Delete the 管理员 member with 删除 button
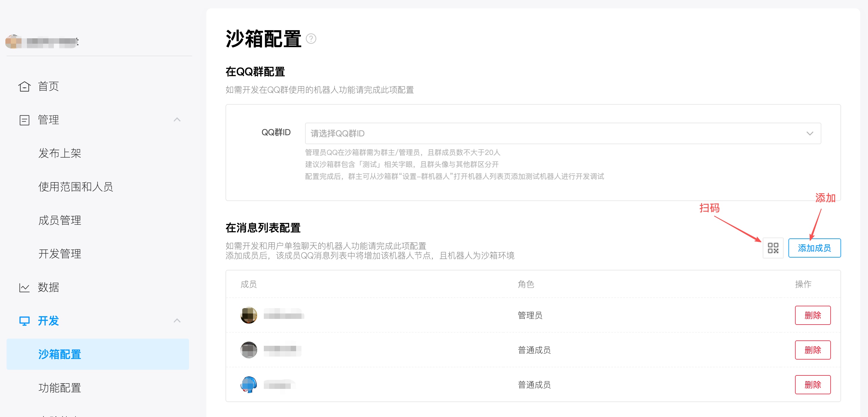Screen dimensions: 868x417 (x=813, y=315)
